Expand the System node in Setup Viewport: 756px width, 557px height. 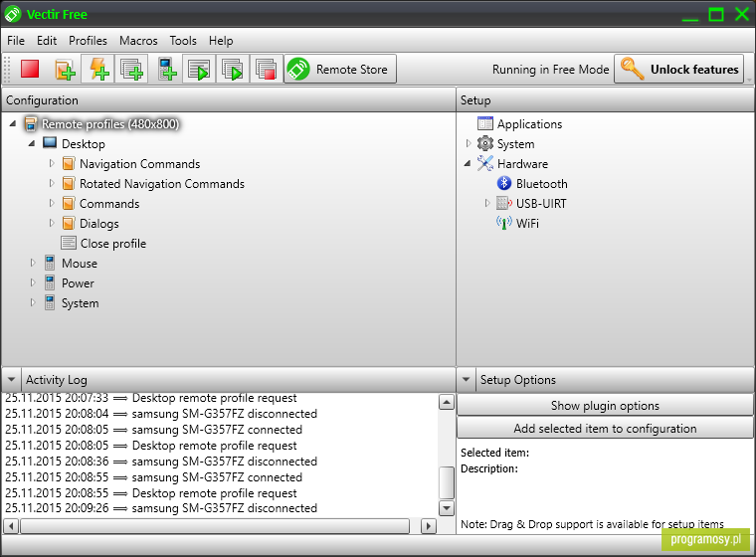click(x=469, y=143)
